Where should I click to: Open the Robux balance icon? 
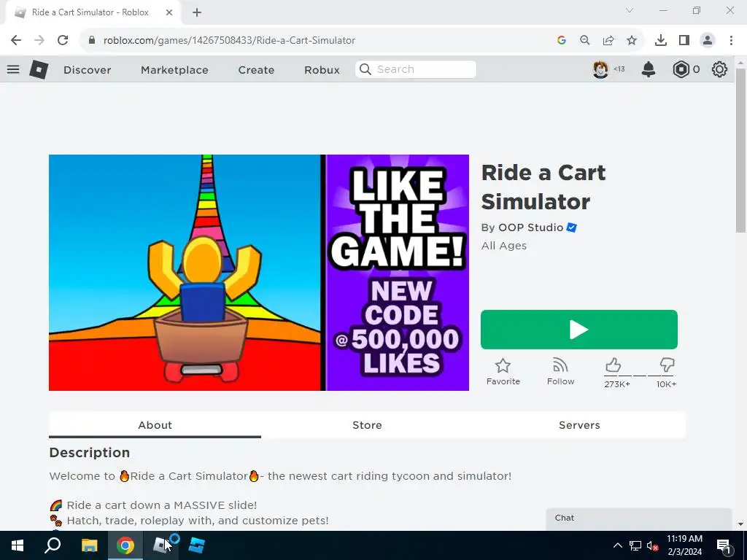click(x=681, y=69)
